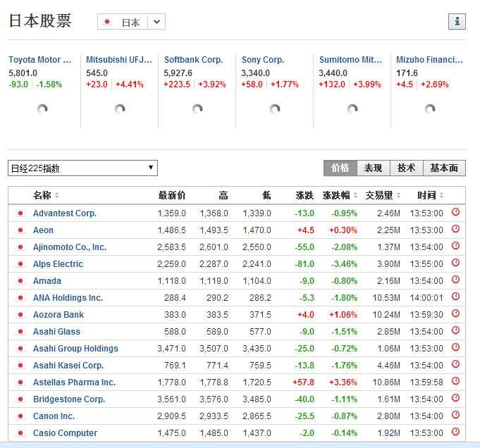Open Softbank Corp. quote link
480x448 pixels.
[x=193, y=60]
